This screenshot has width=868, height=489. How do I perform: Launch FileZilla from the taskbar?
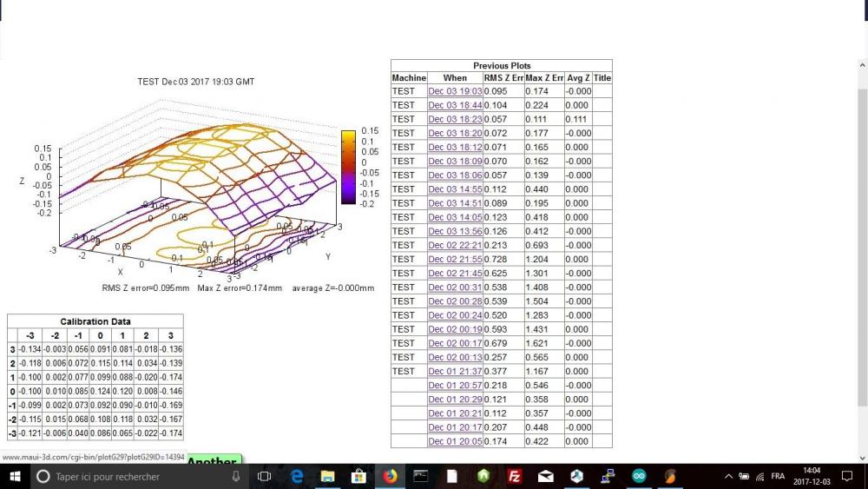[514, 476]
